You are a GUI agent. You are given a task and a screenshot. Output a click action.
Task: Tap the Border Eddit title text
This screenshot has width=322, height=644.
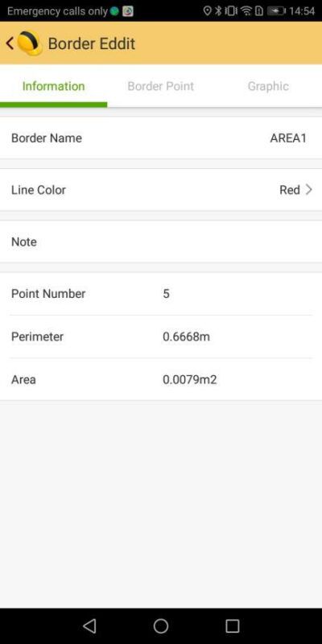92,43
